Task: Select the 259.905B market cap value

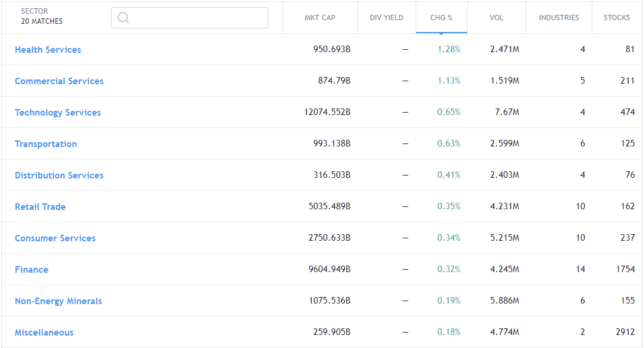Action: pos(332,332)
